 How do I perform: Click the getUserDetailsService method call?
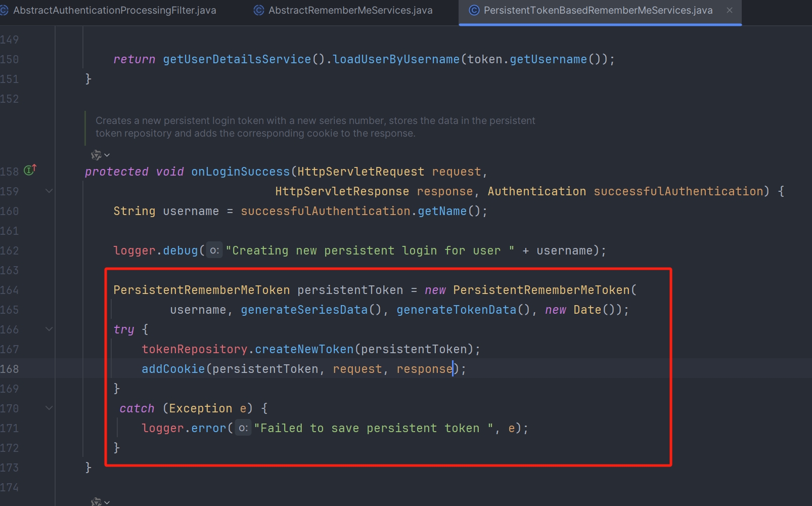click(237, 59)
